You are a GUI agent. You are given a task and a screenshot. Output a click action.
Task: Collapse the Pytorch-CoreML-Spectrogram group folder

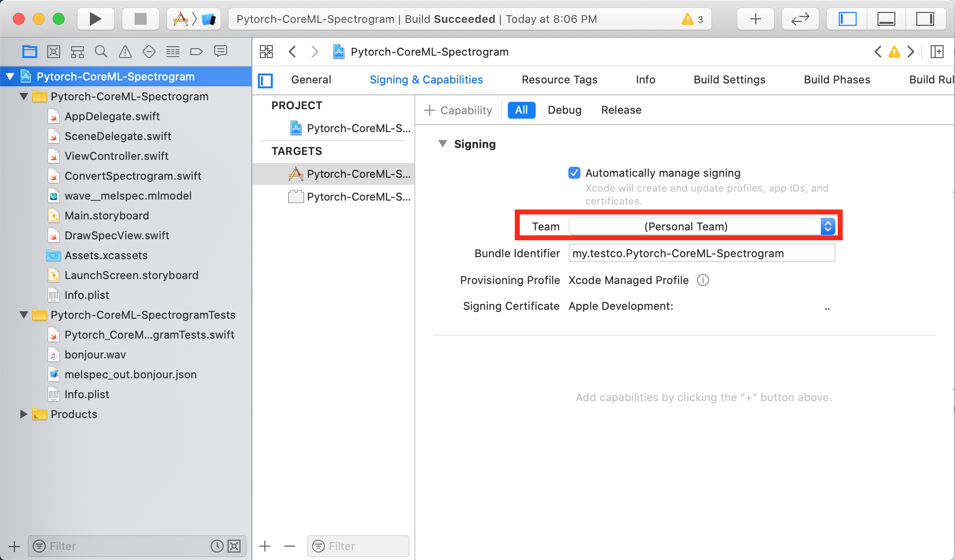point(23,96)
